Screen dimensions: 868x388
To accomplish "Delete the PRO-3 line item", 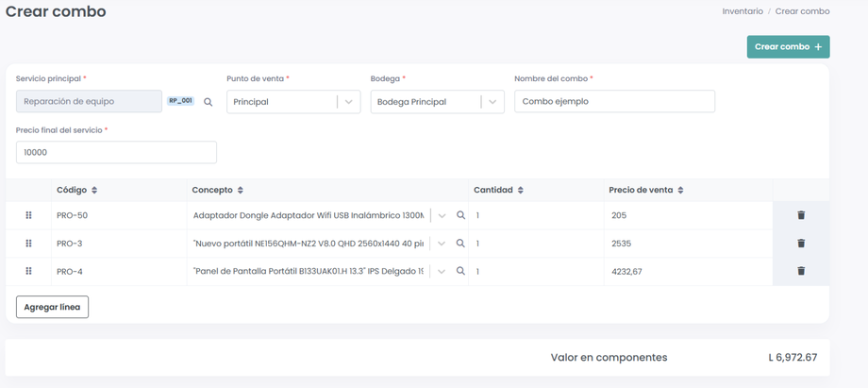I will tap(801, 244).
